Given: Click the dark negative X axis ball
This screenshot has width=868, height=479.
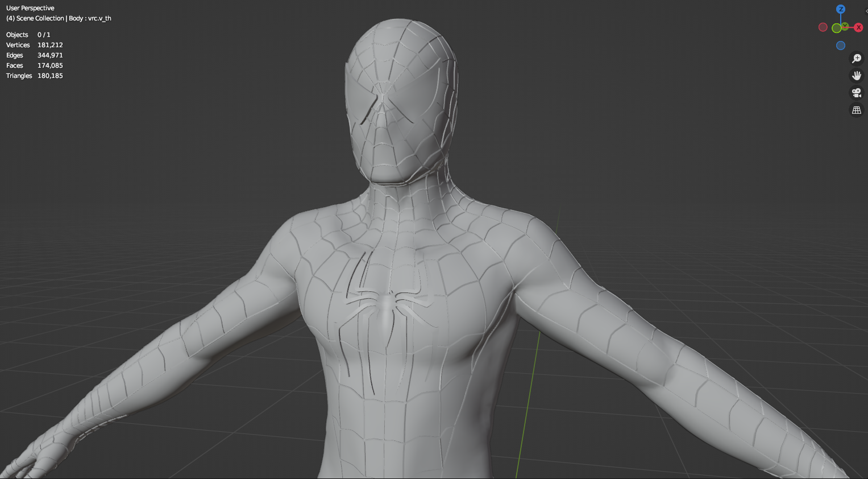Looking at the screenshot, I should 823,27.
